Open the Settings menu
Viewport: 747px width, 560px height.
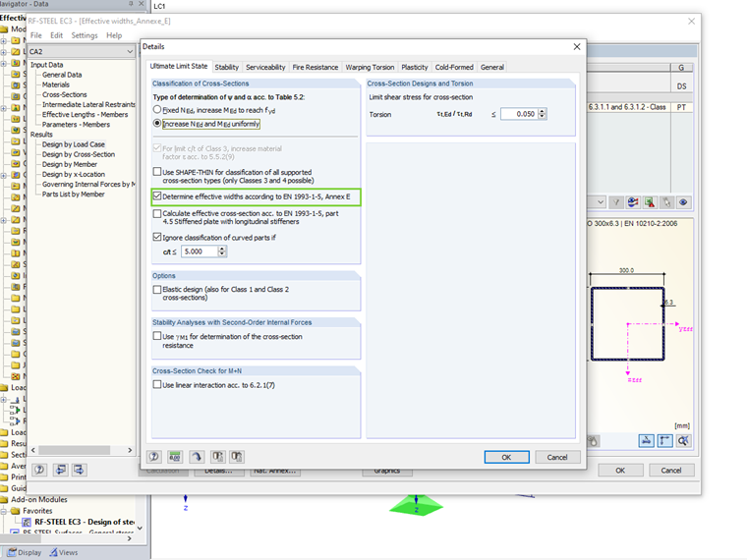coord(85,35)
